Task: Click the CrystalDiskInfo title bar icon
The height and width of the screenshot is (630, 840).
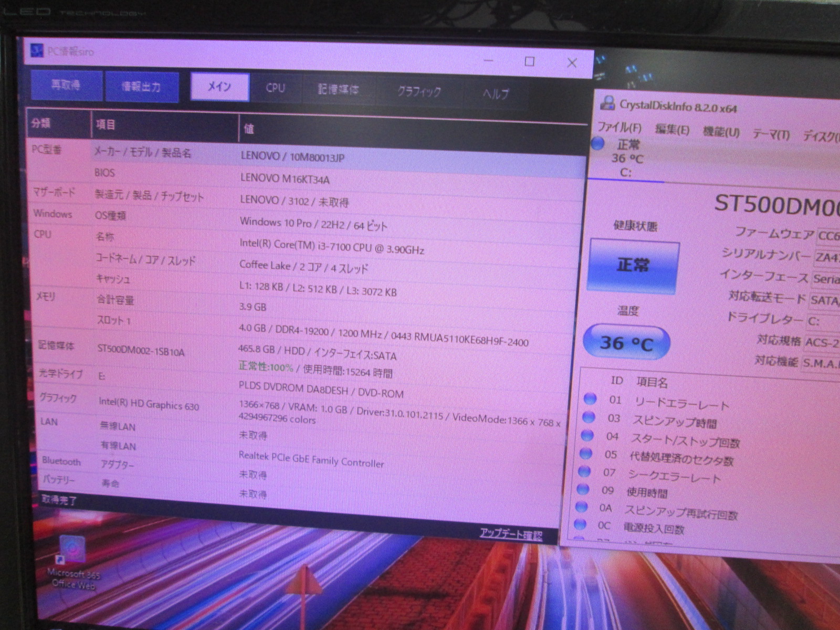Action: tap(607, 103)
